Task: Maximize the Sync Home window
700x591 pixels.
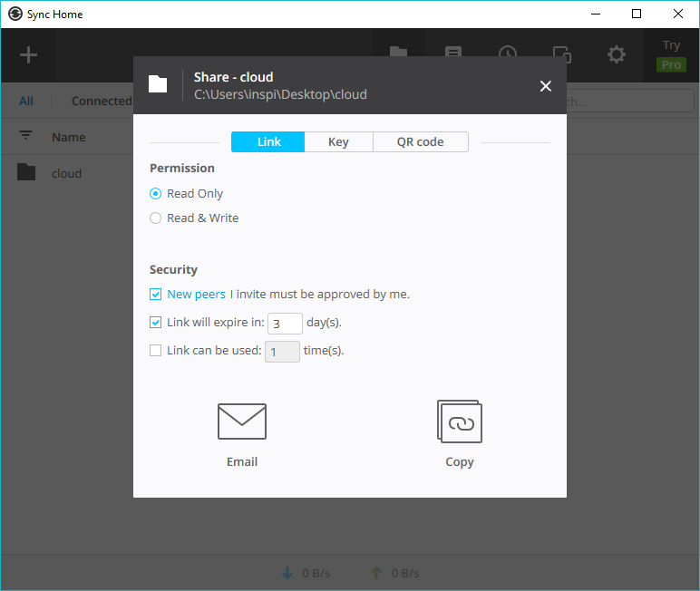Action: (x=637, y=14)
